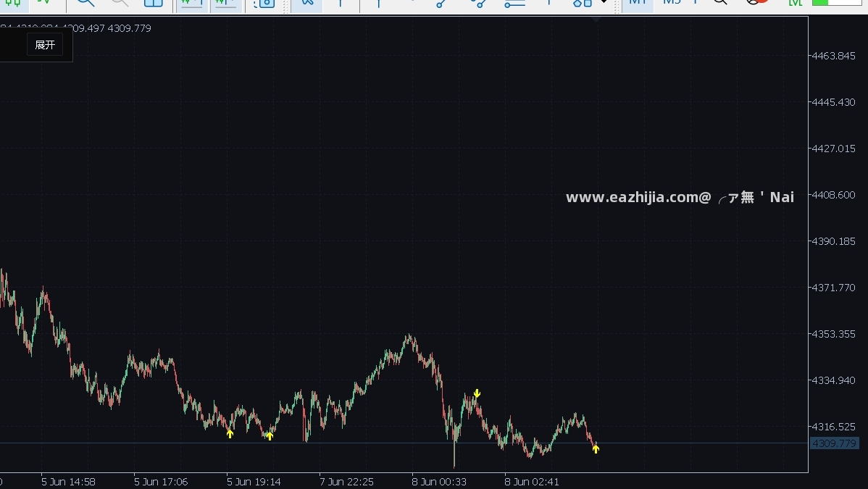Click the 4390.185 price scale label
The image size is (868, 489).
click(834, 241)
